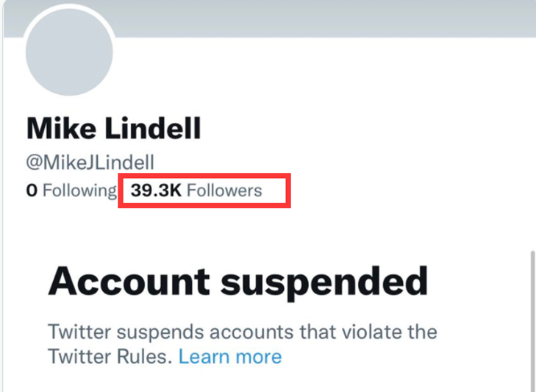
Task: Click the Learn more link
Action: [230, 357]
